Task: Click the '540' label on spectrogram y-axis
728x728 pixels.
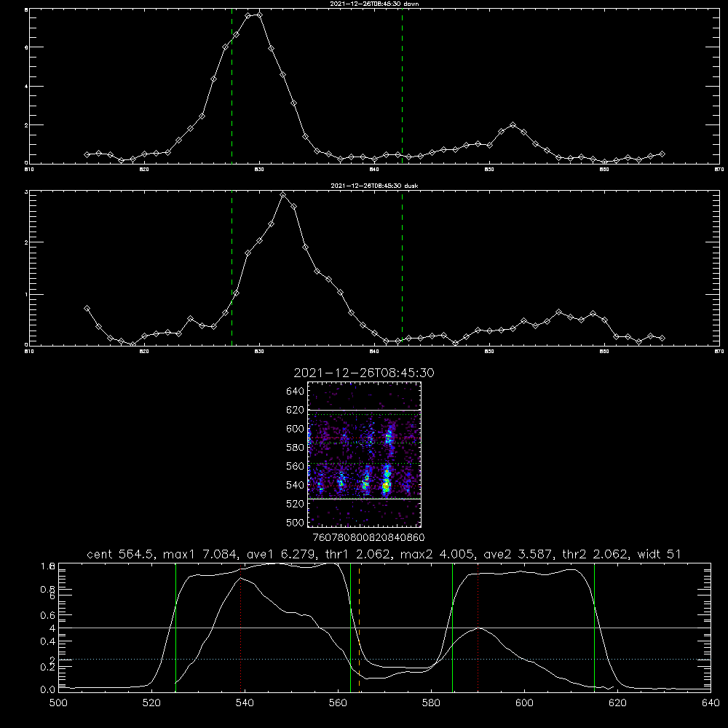Action: click(x=296, y=485)
